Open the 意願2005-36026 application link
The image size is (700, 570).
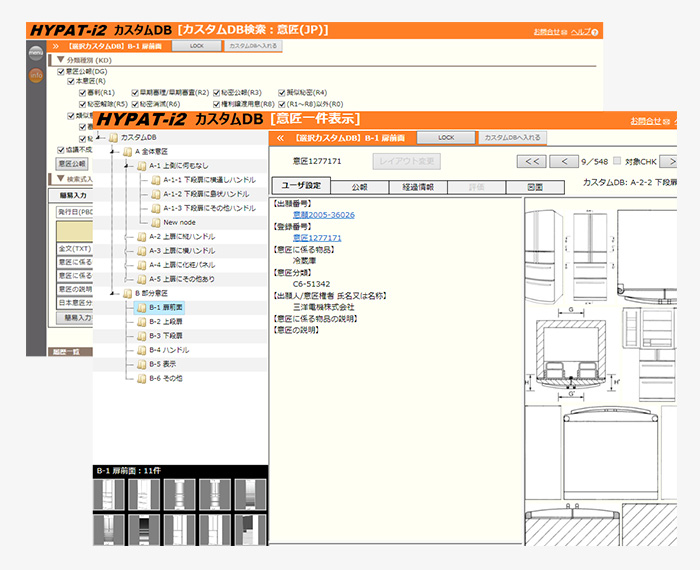(x=323, y=214)
